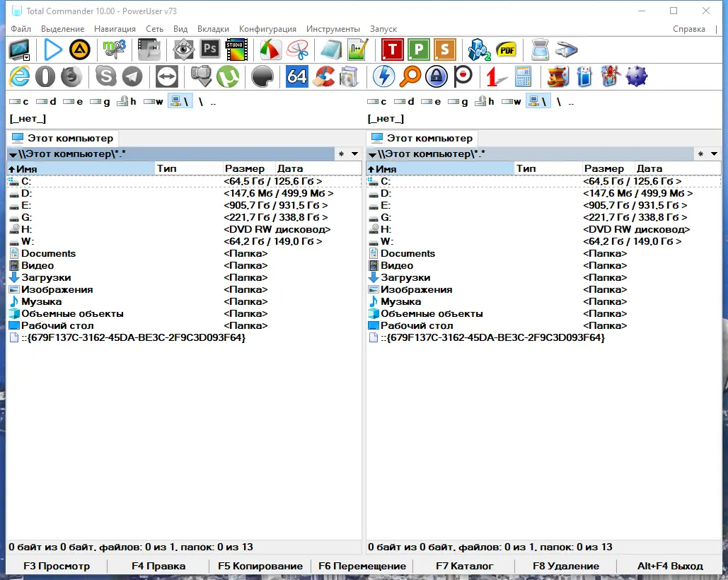Open the orange S Presentations icon
The width and height of the screenshot is (728, 580).
point(445,50)
